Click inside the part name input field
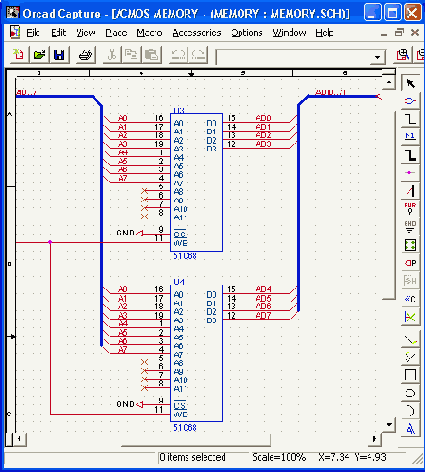 tap(293, 57)
